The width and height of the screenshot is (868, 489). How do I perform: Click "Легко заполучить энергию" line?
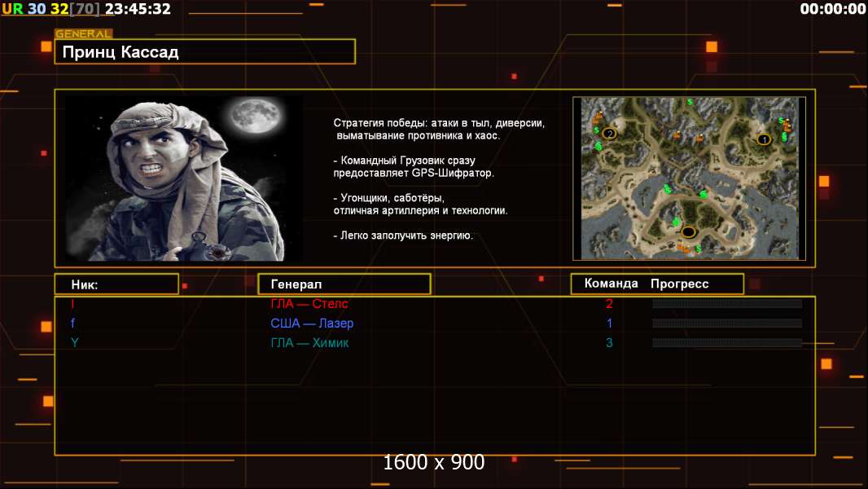click(403, 236)
